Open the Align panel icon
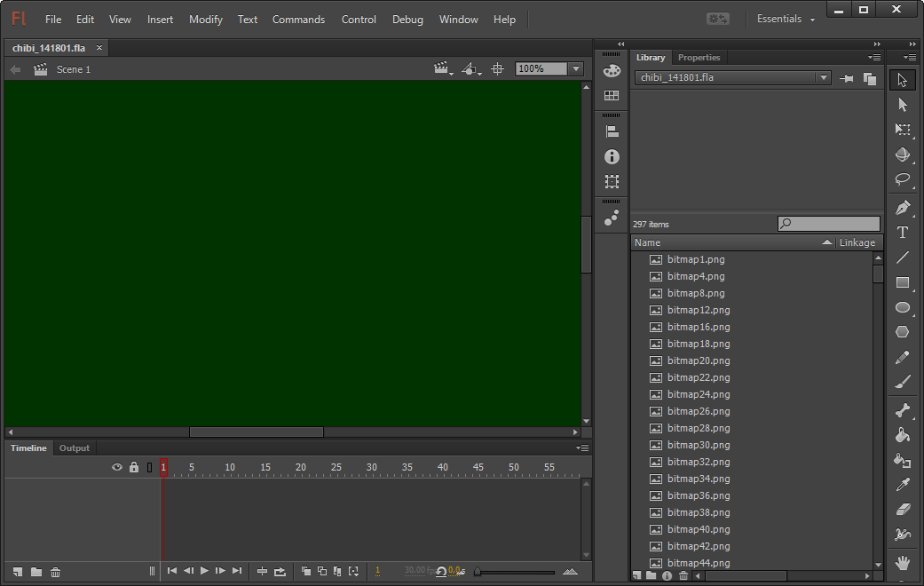This screenshot has width=924, height=586. pyautogui.click(x=612, y=131)
